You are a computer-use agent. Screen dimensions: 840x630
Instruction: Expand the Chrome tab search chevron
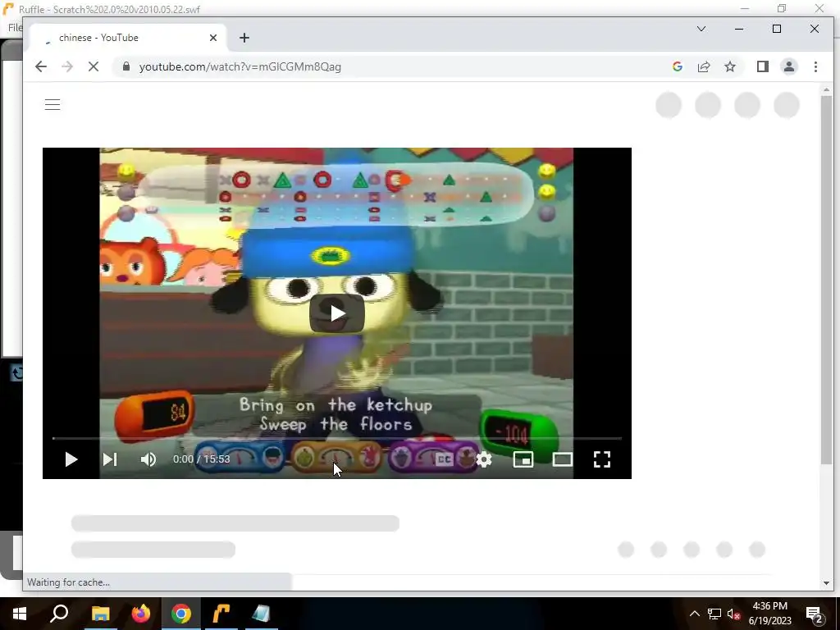tap(701, 29)
